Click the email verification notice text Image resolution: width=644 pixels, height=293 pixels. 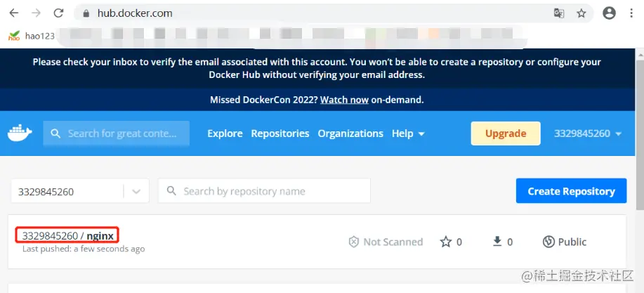pyautogui.click(x=317, y=68)
